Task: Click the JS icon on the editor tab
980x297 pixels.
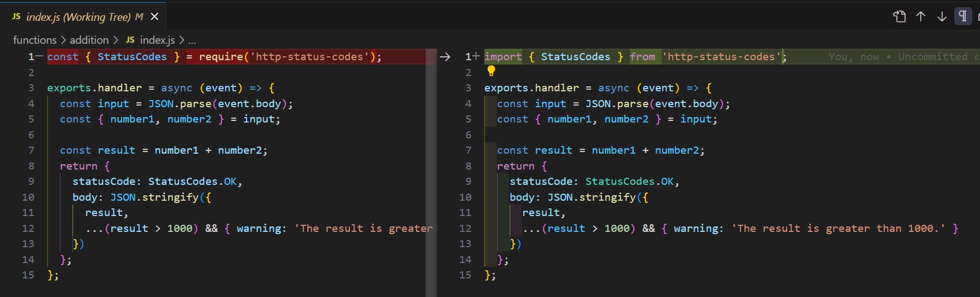Action: (16, 17)
